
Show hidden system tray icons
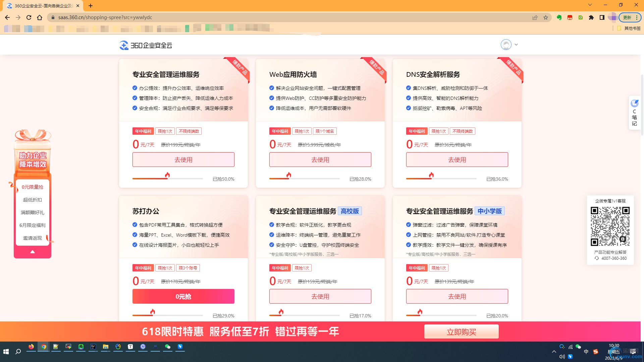click(554, 352)
